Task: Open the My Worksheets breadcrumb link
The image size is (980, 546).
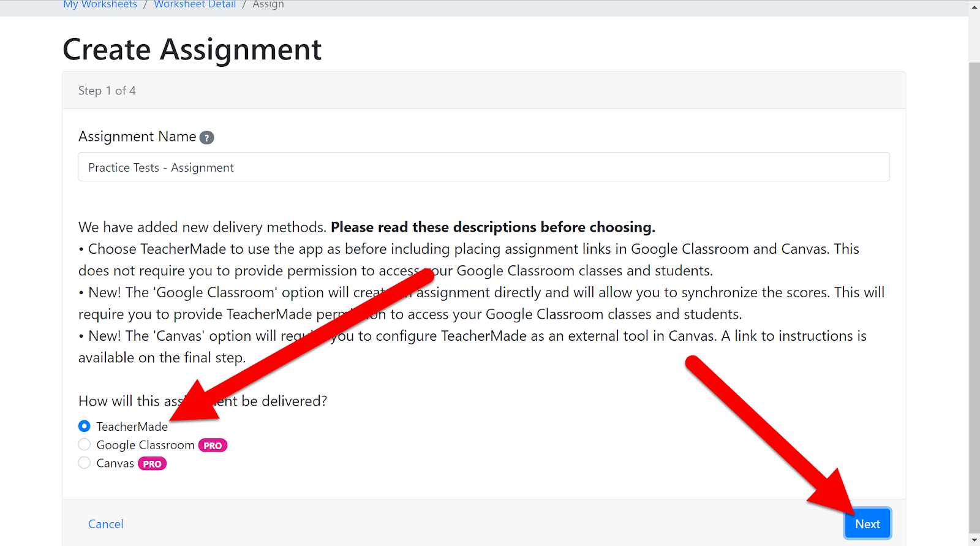Action: point(100,4)
